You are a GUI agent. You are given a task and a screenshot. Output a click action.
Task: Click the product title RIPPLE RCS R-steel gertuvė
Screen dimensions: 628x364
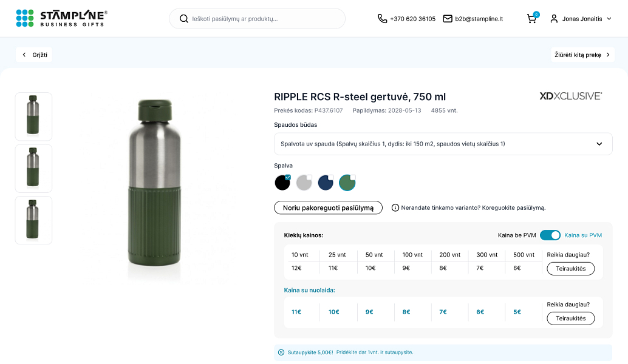[x=360, y=97]
